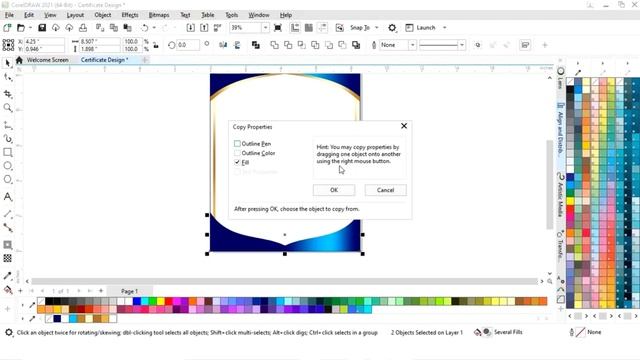Viewport: 640px width, 360px height.
Task: Select the Shape tool
Action: point(7,78)
